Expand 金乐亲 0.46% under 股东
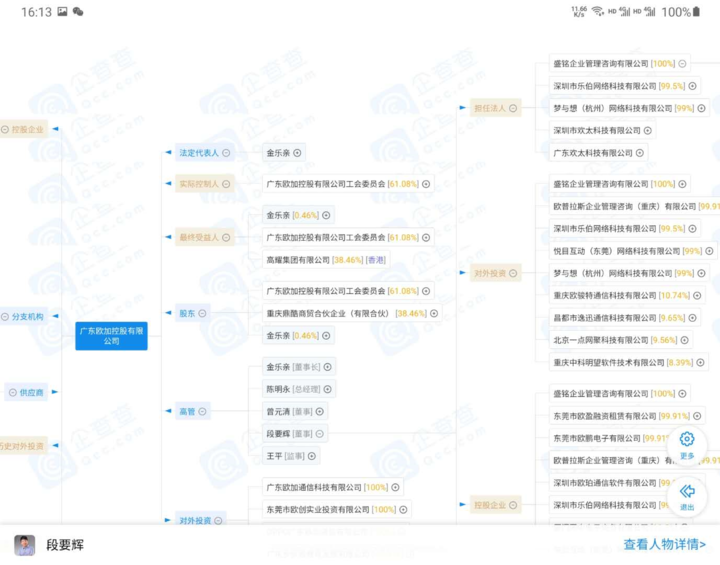This screenshot has height=565, width=720. tap(326, 336)
